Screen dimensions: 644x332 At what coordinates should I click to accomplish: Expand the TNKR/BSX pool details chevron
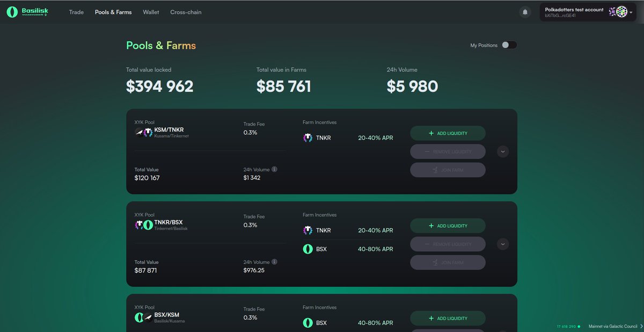click(503, 244)
